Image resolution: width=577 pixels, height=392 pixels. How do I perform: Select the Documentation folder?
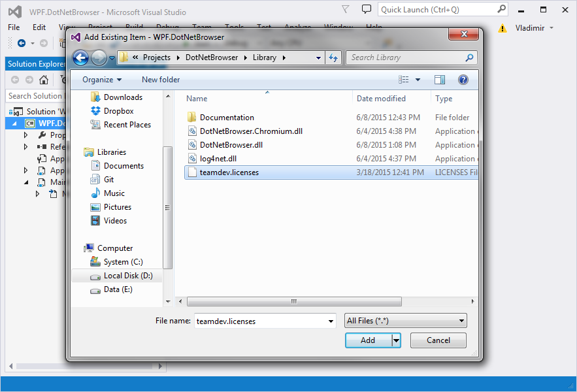tap(220, 118)
